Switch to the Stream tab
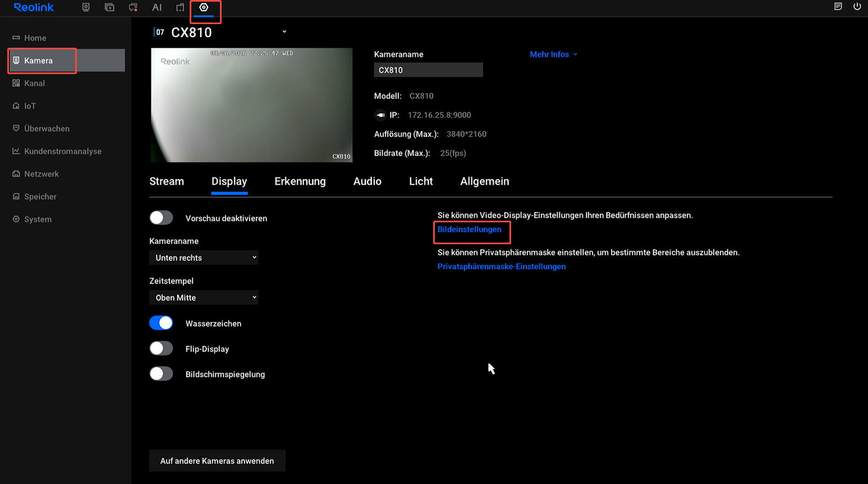The height and width of the screenshot is (484, 868). tap(167, 181)
